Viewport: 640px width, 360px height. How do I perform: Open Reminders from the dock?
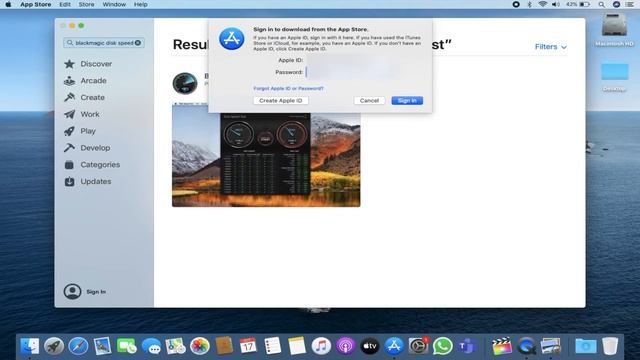click(272, 346)
